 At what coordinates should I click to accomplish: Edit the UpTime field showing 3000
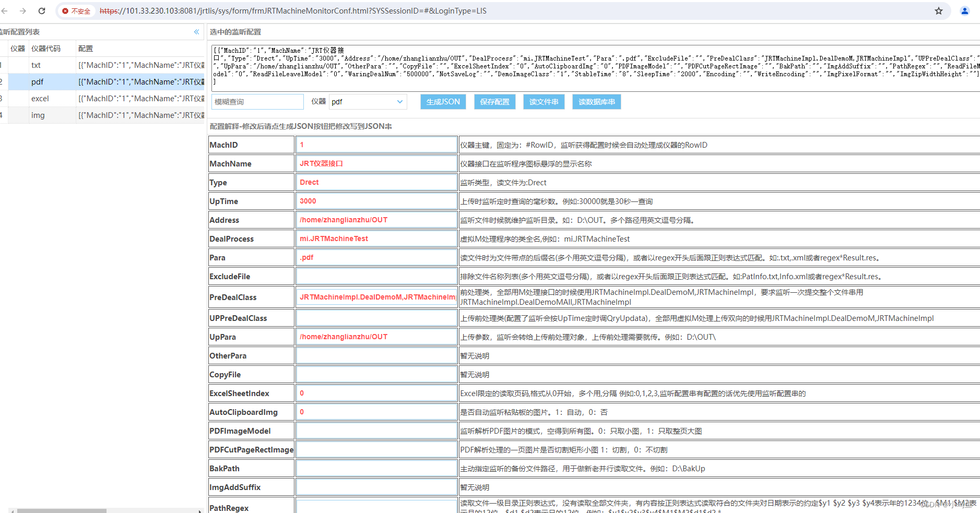376,201
